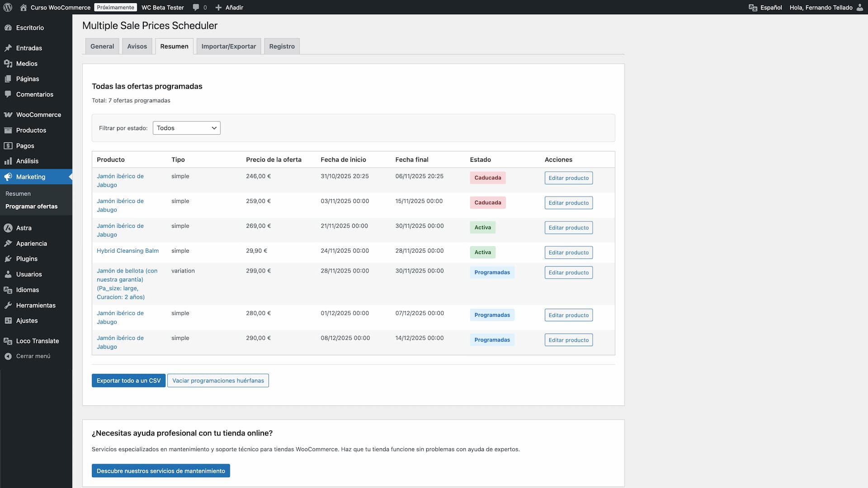
Task: Open the Plugins icon
Action: pyautogui.click(x=8, y=258)
